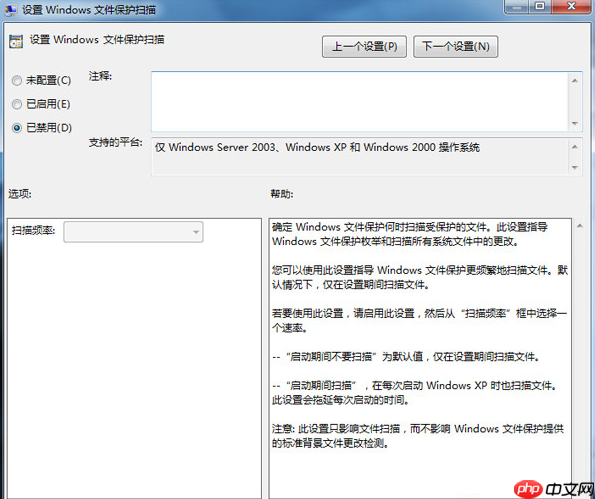
Task: Click the help paragraph starting with 注意
Action: [418, 436]
